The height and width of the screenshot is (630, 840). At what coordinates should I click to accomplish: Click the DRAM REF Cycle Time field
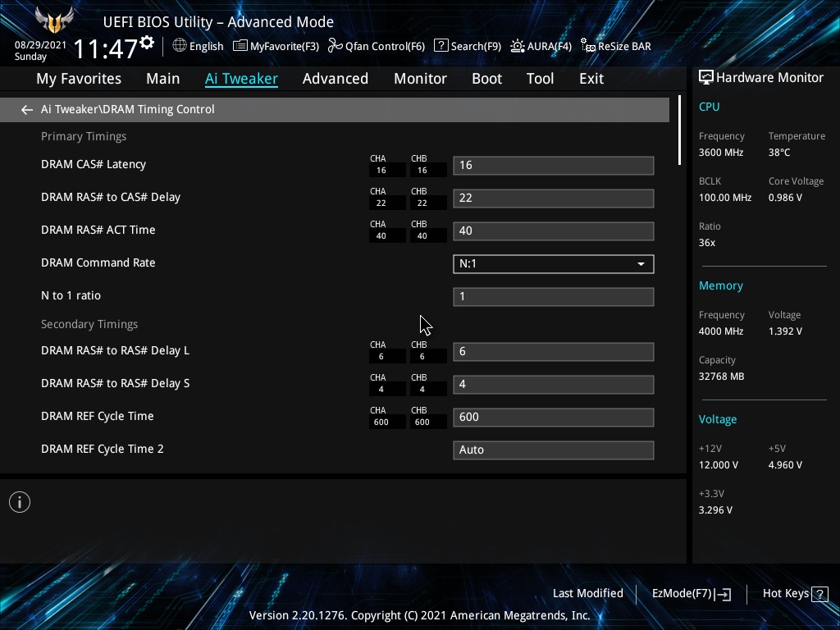coord(554,418)
